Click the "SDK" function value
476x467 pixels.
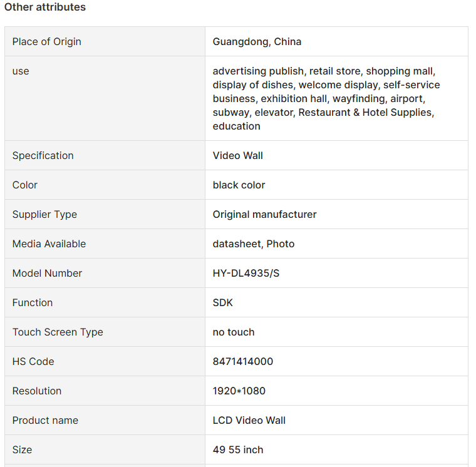(x=223, y=303)
